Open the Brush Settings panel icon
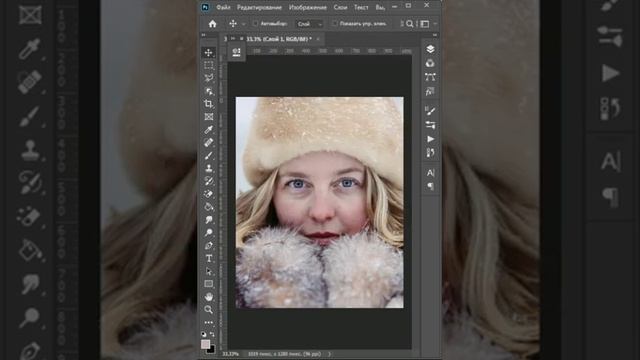Image resolution: width=640 pixels, height=360 pixels. [430, 111]
